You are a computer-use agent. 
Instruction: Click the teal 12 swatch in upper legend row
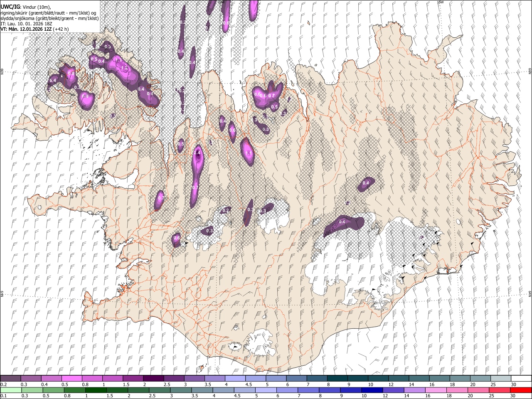398,378
